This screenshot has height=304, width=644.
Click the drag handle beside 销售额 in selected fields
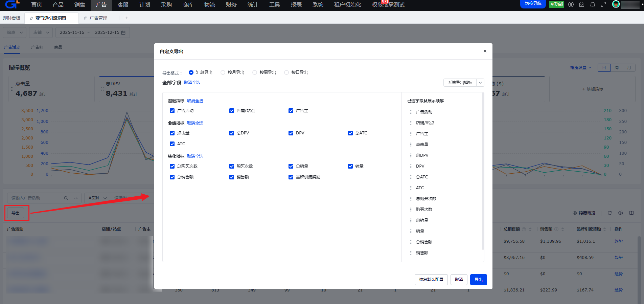tap(411, 253)
